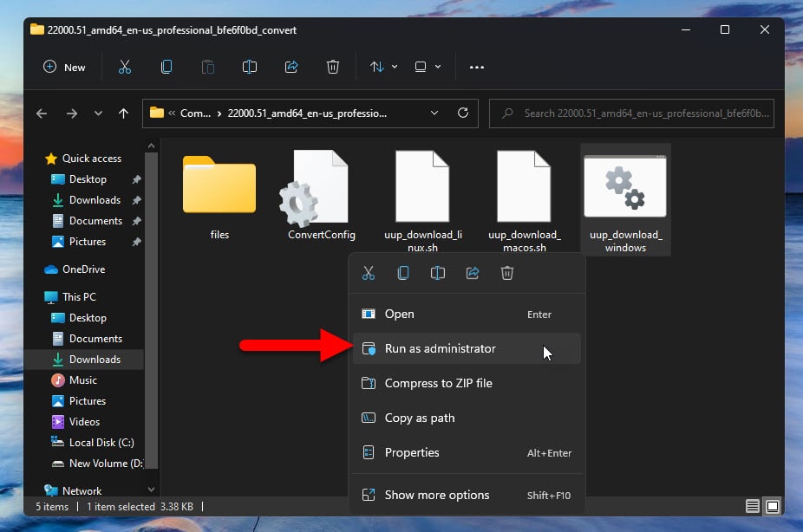Click the Cut icon in the toolbar

point(125,67)
